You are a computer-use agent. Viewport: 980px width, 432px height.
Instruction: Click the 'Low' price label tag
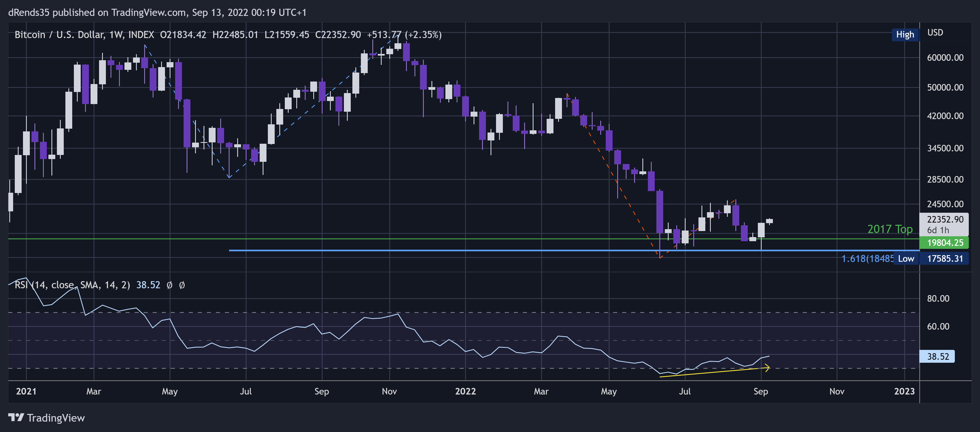pos(906,258)
